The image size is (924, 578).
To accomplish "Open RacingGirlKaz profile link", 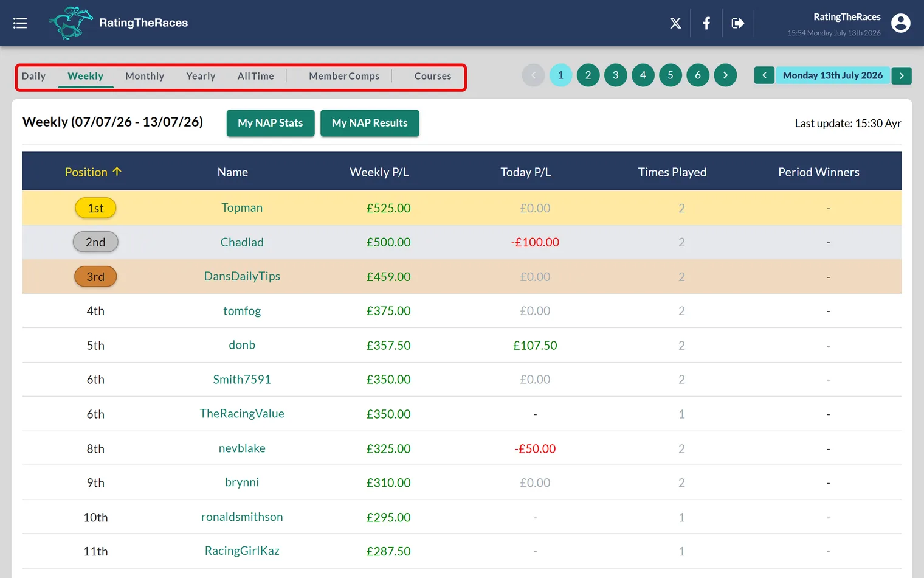I will 242,551.
